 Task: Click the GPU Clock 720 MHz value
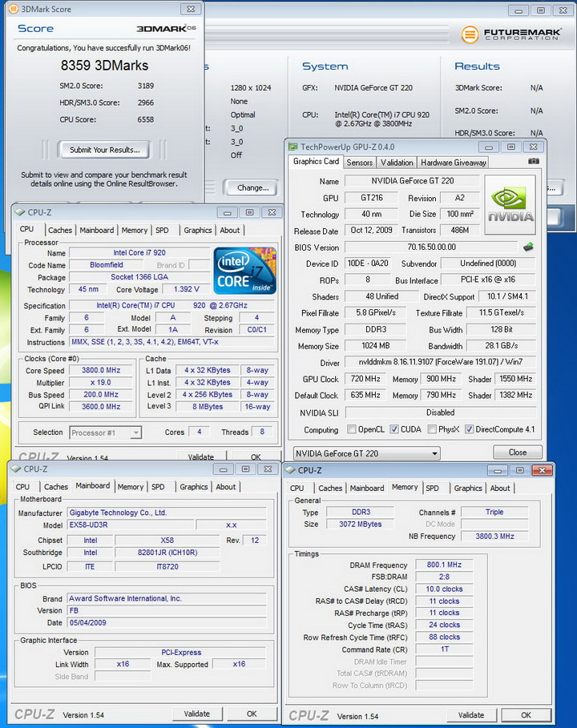click(x=365, y=379)
